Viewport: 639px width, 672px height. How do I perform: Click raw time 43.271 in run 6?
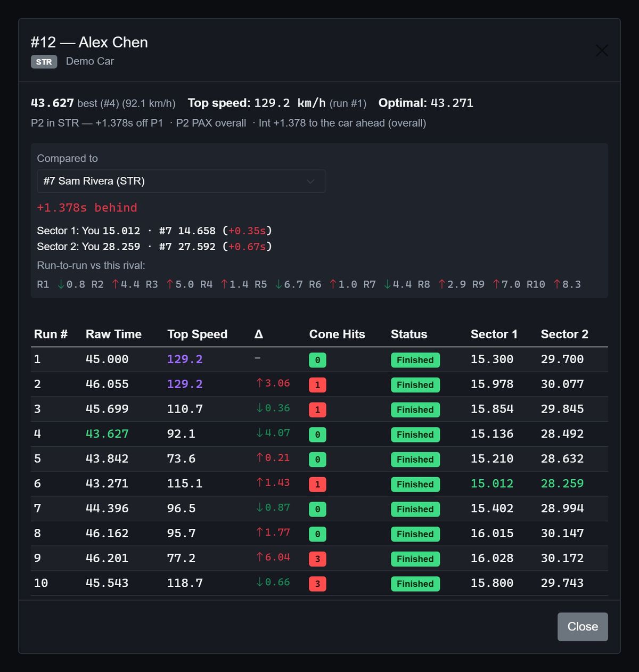click(107, 483)
